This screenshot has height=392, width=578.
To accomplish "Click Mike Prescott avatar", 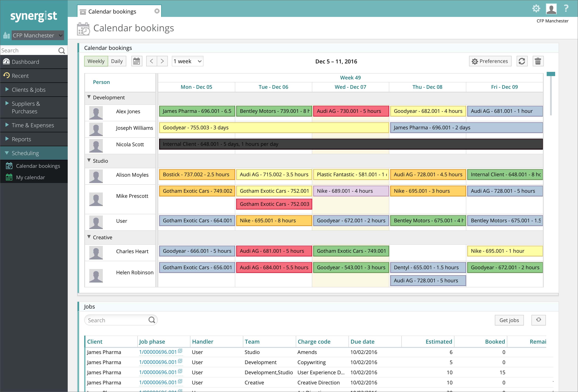I will click(96, 199).
